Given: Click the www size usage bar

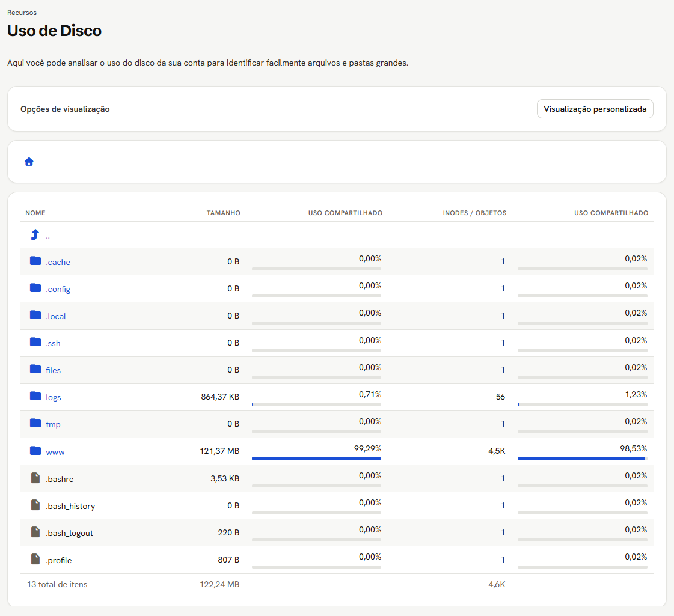Looking at the screenshot, I should (316, 459).
